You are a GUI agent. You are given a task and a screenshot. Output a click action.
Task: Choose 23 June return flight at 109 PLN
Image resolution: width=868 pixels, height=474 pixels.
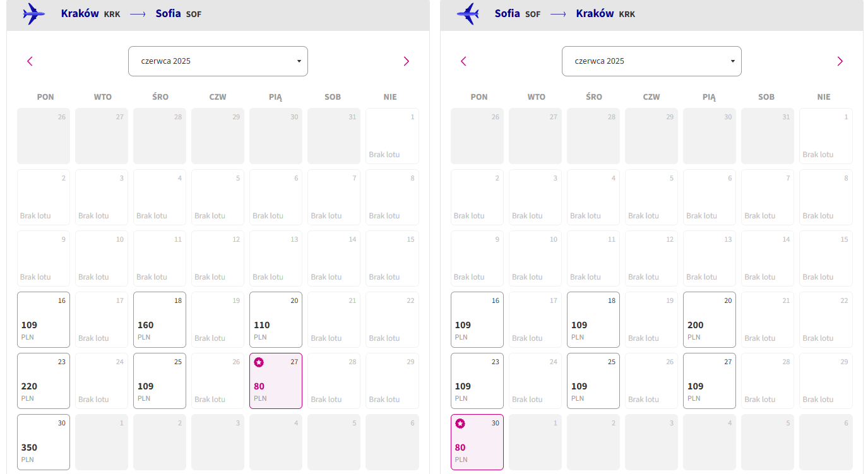477,381
